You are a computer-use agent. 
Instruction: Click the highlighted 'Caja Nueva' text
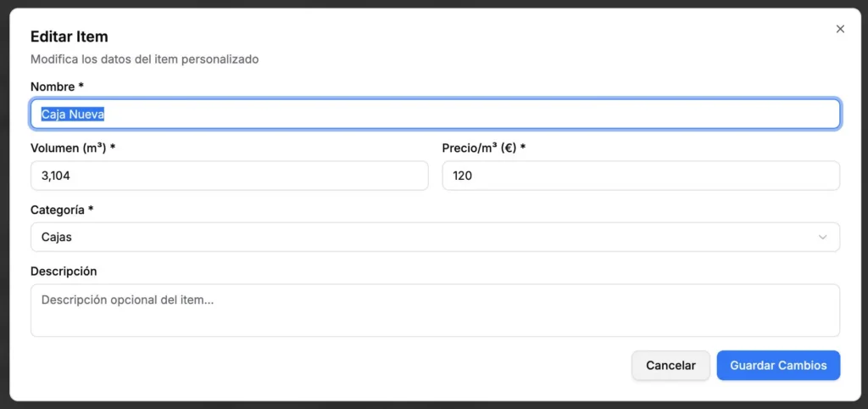tap(73, 115)
